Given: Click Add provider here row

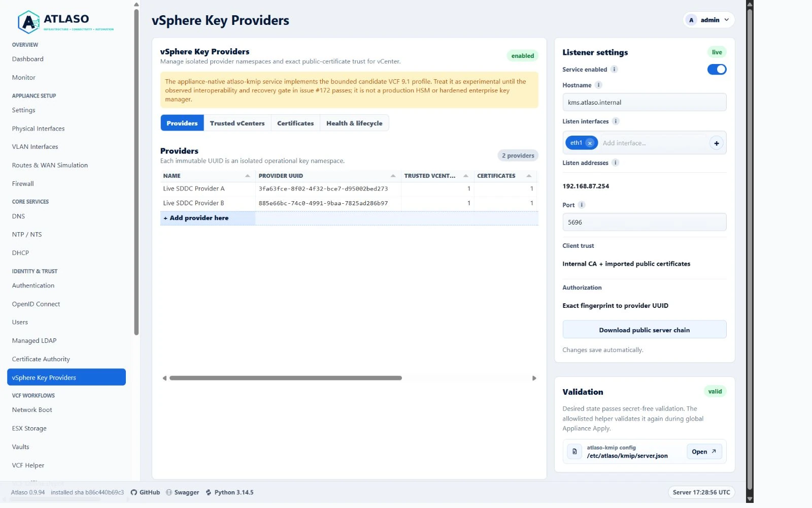Looking at the screenshot, I should pyautogui.click(x=349, y=218).
